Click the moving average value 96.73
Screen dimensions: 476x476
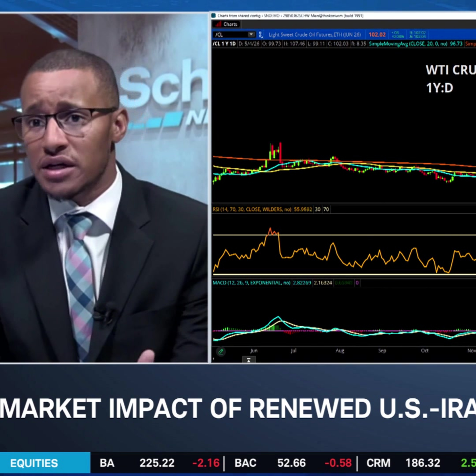[x=456, y=44]
